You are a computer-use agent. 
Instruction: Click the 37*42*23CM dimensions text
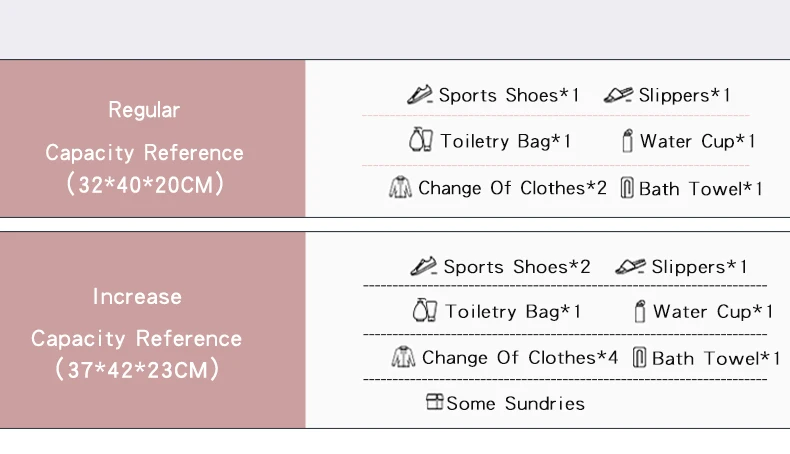[137, 370]
